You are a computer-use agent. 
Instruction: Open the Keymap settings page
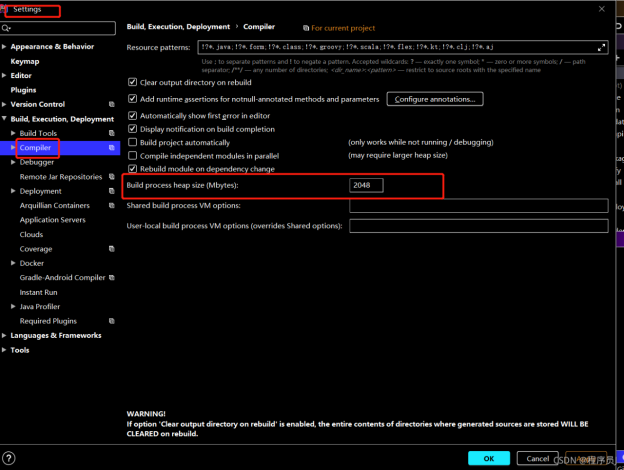25,61
